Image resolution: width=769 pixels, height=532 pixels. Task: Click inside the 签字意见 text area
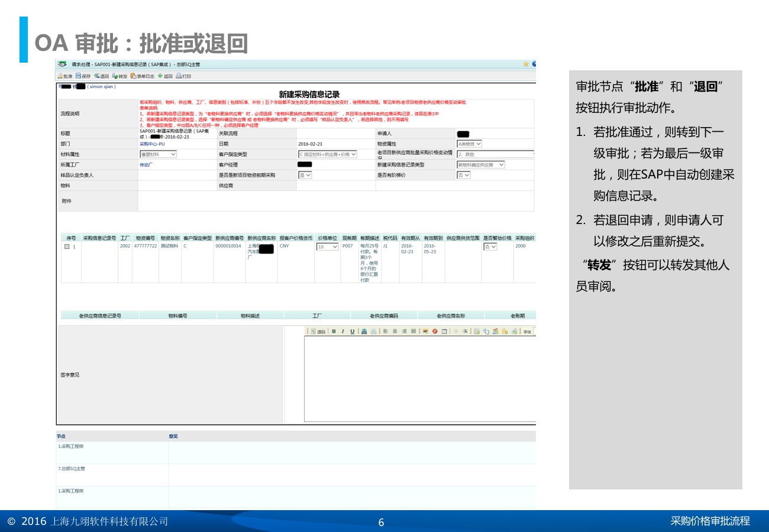[419, 378]
